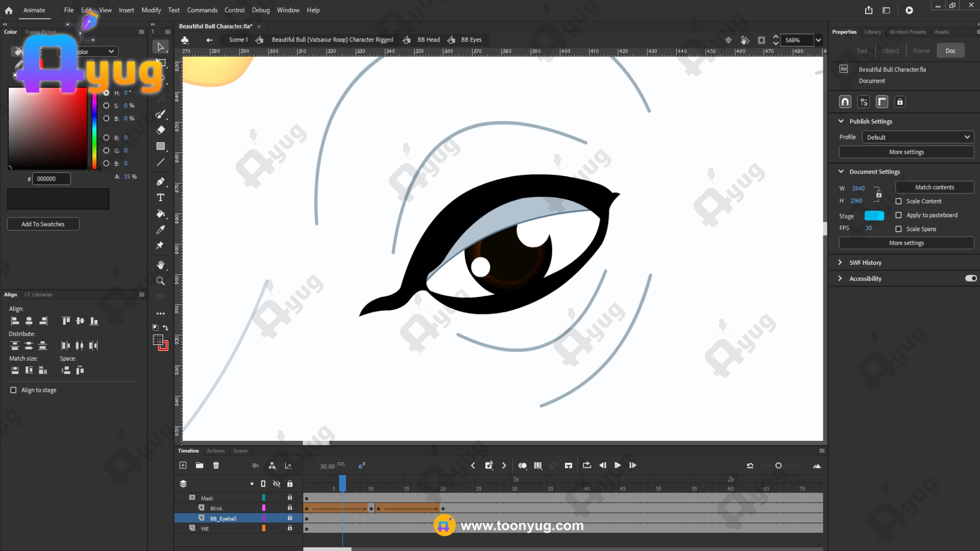Select the Hand tool
This screenshot has height=551, width=980.
coord(160,265)
